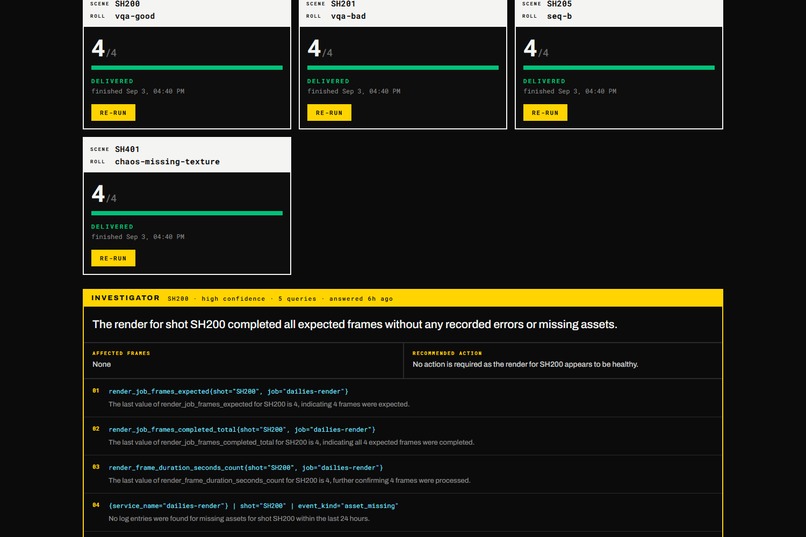Open query 03 render_frame_duration_seconds_count
The height and width of the screenshot is (537, 806).
(x=246, y=468)
